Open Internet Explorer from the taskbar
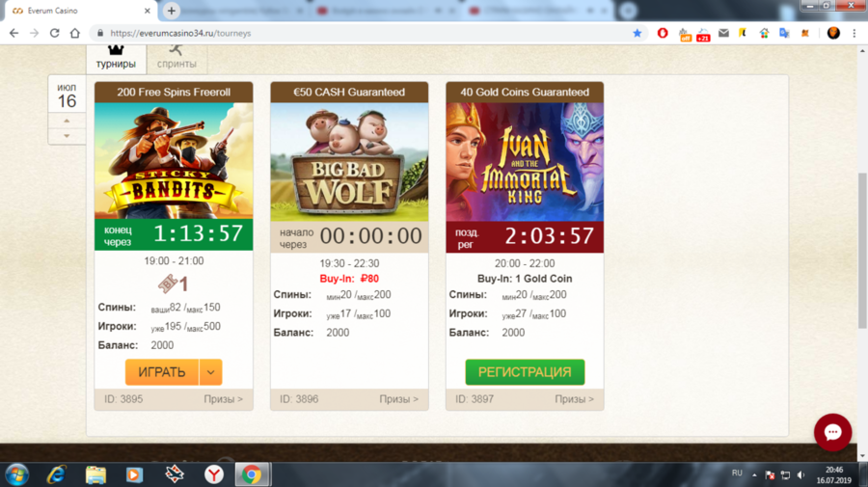Viewport: 868px width, 487px height. coord(57,474)
